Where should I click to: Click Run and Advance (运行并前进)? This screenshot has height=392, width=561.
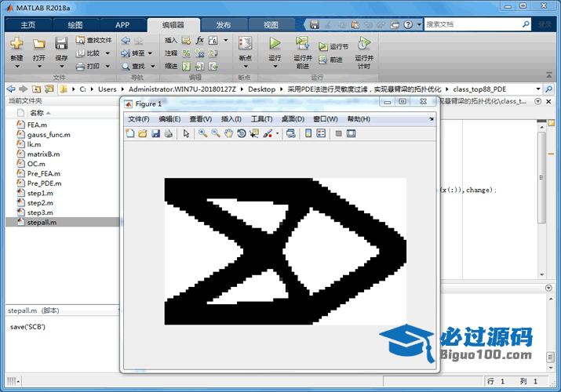[x=303, y=53]
